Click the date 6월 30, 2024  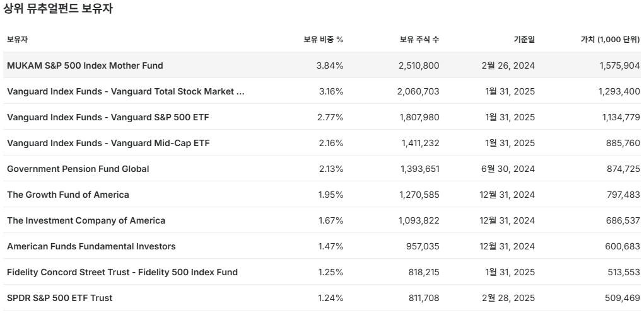pos(508,169)
